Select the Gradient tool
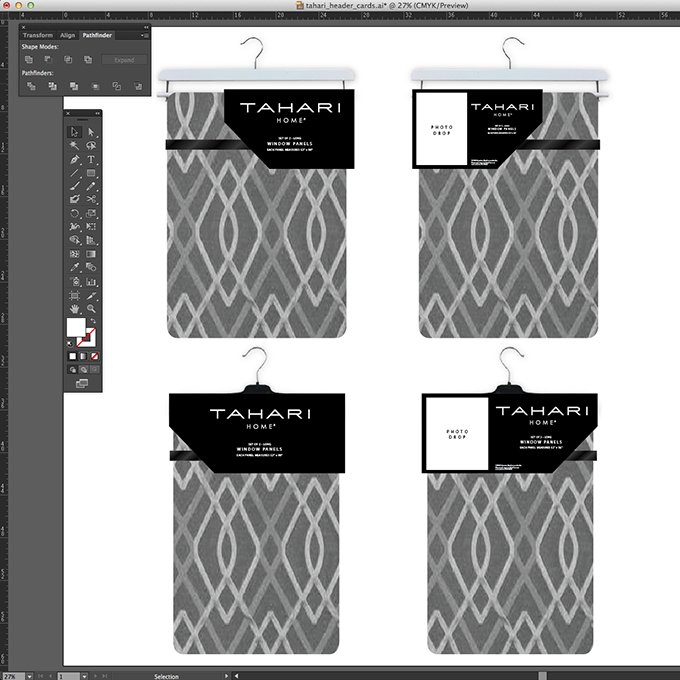 [91, 254]
